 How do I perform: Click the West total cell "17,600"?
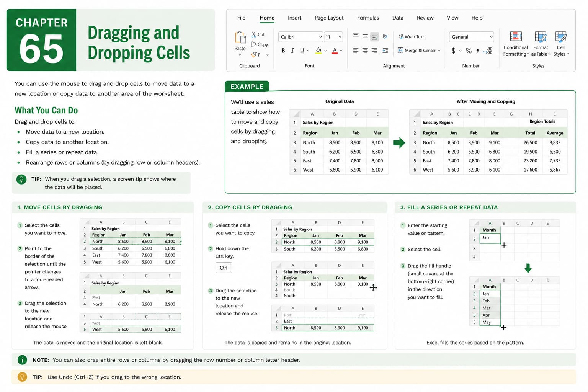(x=530, y=170)
